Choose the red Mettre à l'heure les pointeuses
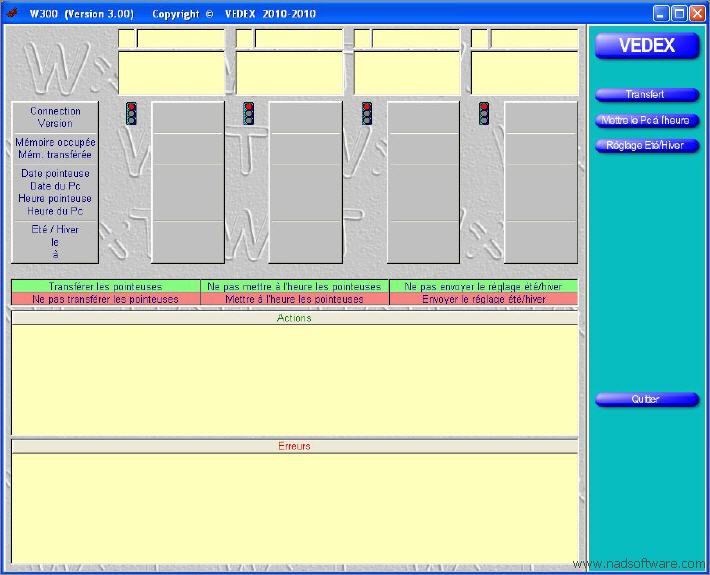This screenshot has width=710, height=575. click(x=294, y=299)
